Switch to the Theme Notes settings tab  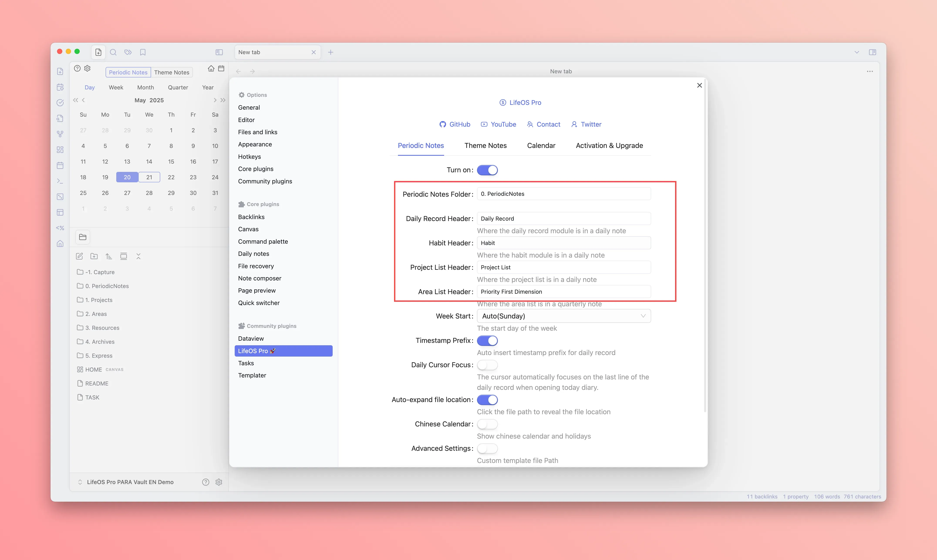pyautogui.click(x=485, y=146)
